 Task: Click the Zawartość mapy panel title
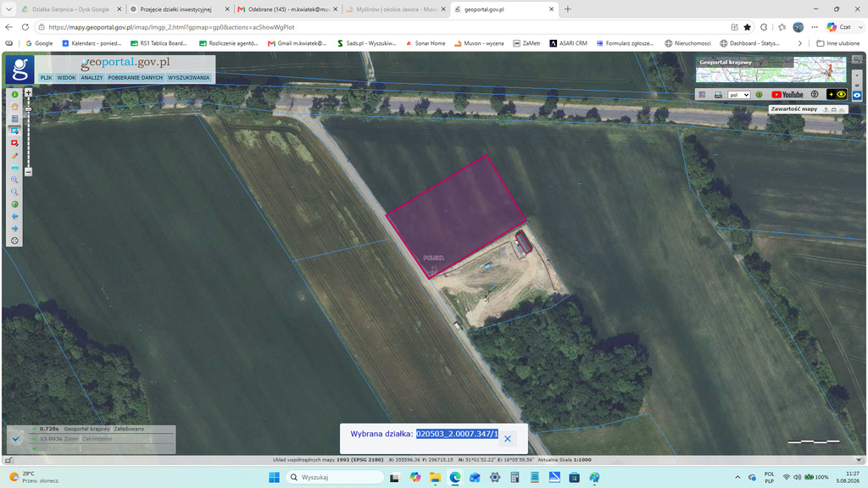(793, 109)
